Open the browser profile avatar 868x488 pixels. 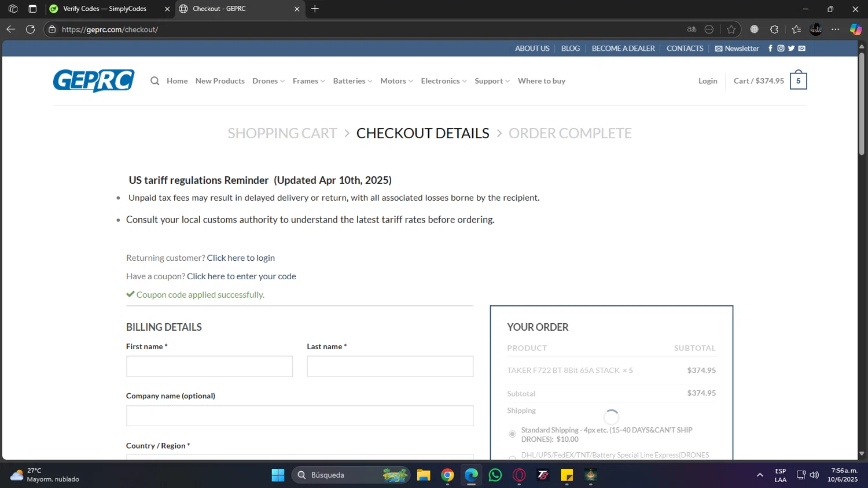coord(816,29)
